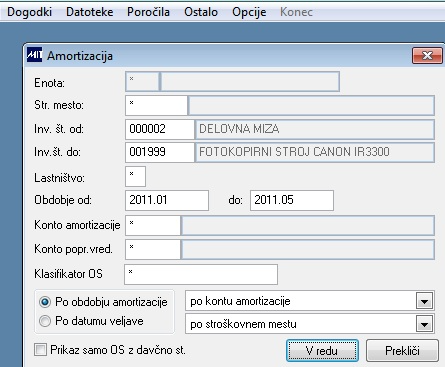Image resolution: width=445 pixels, height=367 pixels.
Task: Close the Amortizacija dialog
Action: tap(427, 55)
